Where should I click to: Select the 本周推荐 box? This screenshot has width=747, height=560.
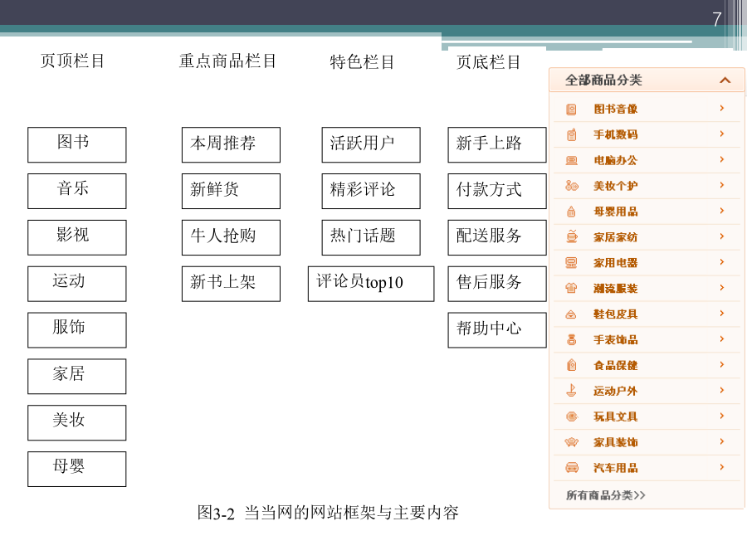pos(231,144)
